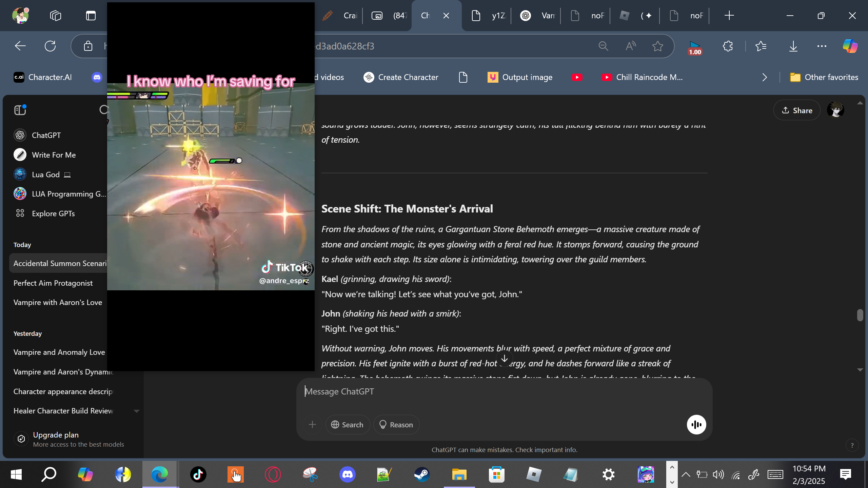The width and height of the screenshot is (868, 488).
Task: Open Steam from the taskbar
Action: click(x=422, y=474)
